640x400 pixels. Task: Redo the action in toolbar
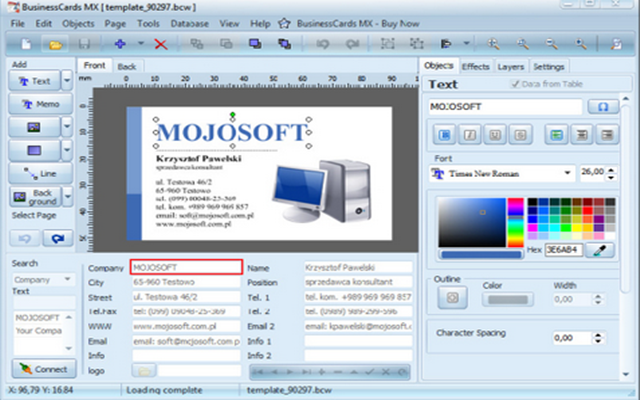(x=352, y=44)
